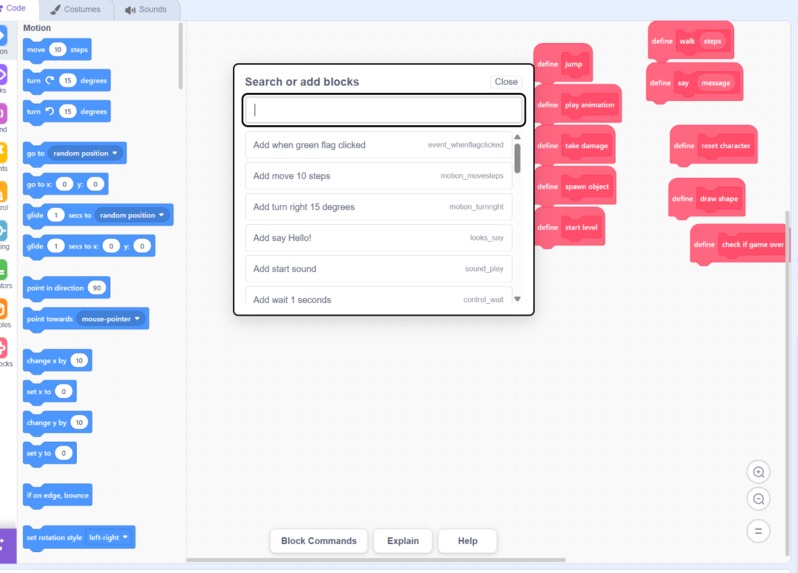Image resolution: width=798 pixels, height=573 pixels.
Task: Click steps value in move block
Action: [58, 49]
